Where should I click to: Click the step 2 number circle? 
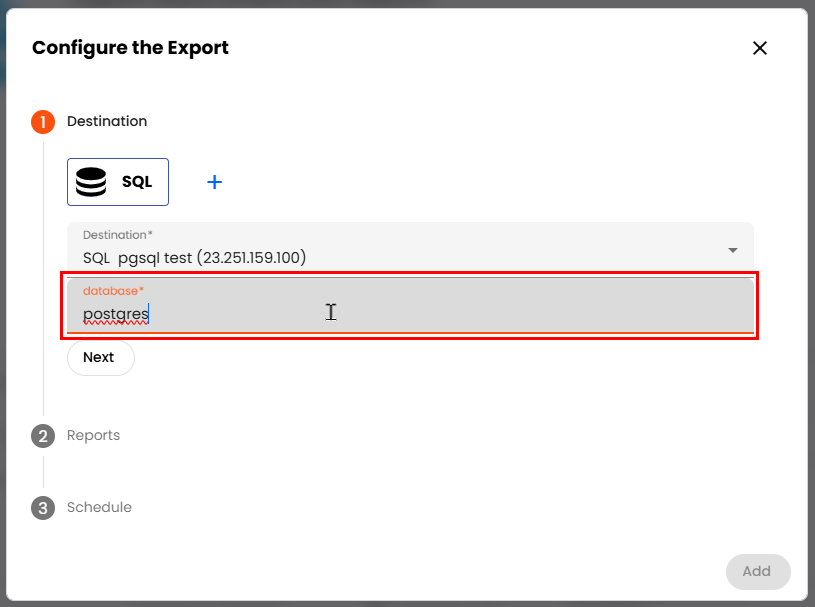pos(43,436)
